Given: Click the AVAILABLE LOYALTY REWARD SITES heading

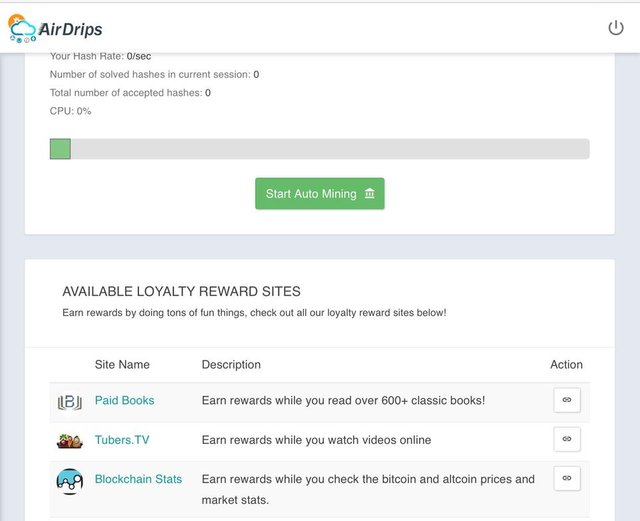Looking at the screenshot, I should (181, 291).
